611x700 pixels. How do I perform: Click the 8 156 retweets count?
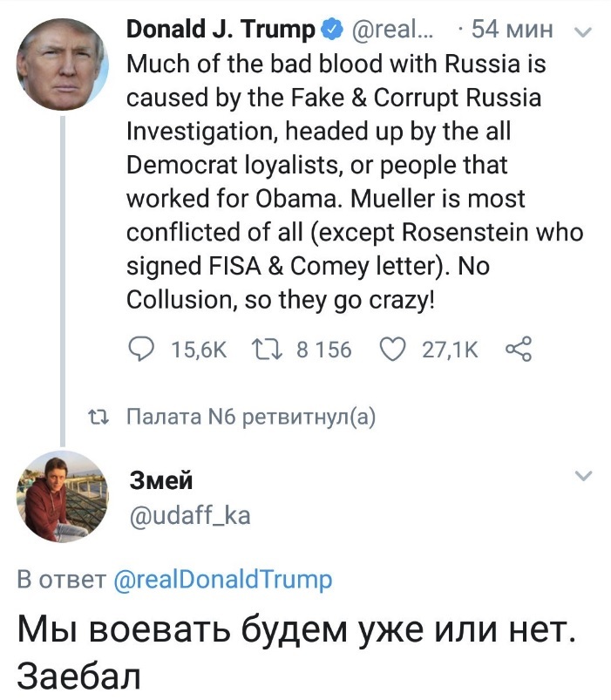(324, 350)
